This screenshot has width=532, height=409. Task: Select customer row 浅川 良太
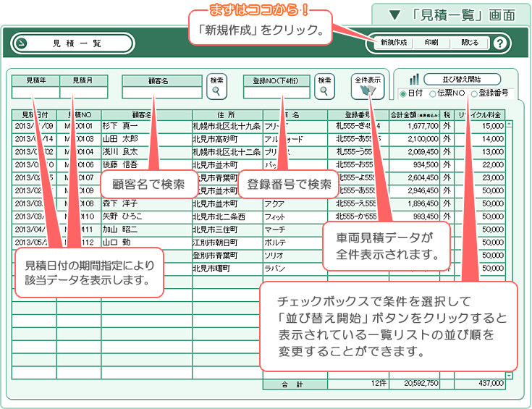pyautogui.click(x=146, y=152)
